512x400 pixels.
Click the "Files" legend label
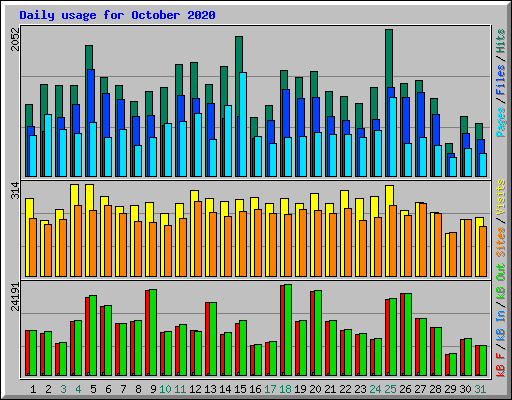point(500,80)
